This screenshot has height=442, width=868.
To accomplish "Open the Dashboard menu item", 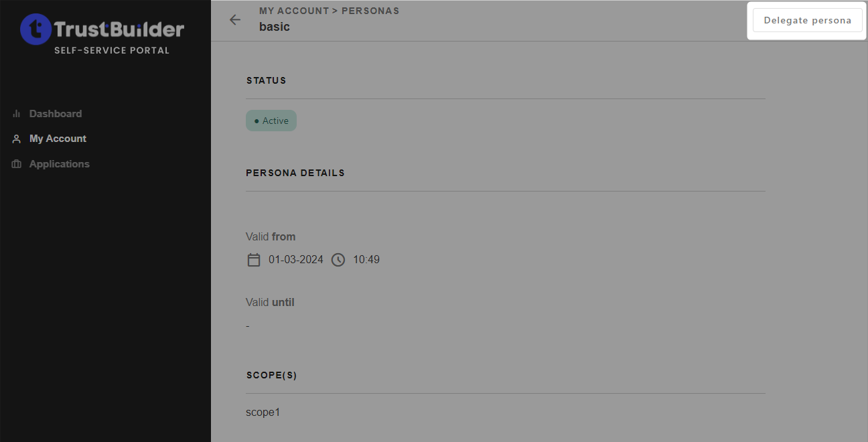I will coord(56,114).
